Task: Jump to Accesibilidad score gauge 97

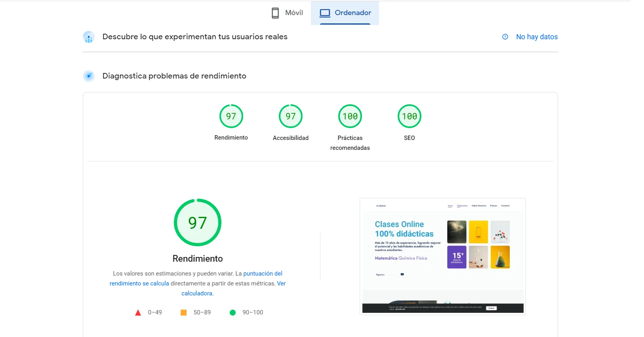Action: tap(291, 116)
